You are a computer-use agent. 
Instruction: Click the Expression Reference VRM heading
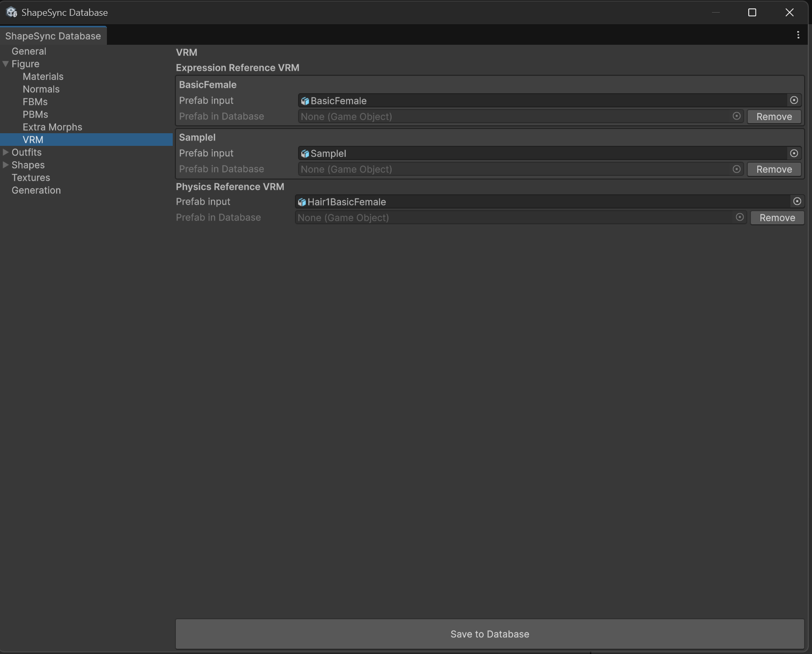coord(237,67)
